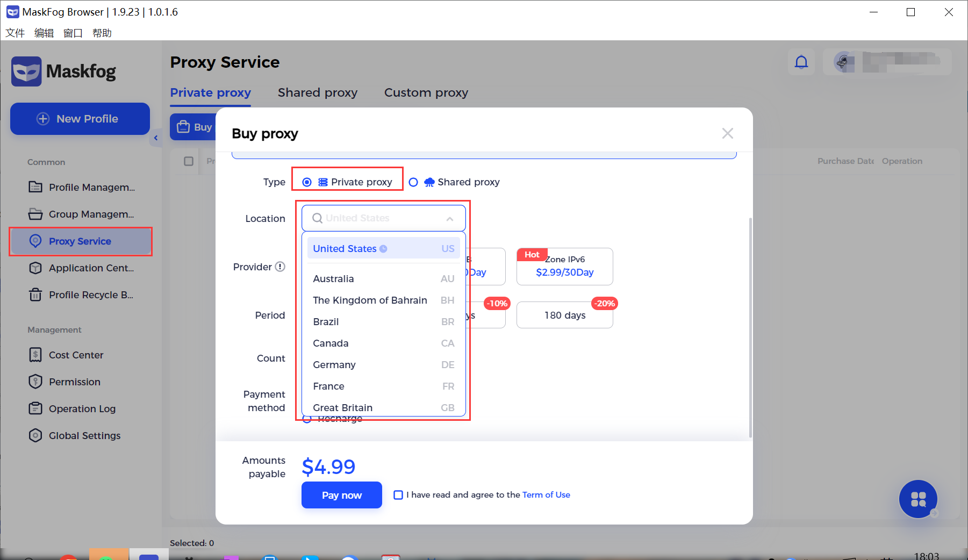Click the Global Settings hexagon icon
968x560 pixels.
[35, 435]
